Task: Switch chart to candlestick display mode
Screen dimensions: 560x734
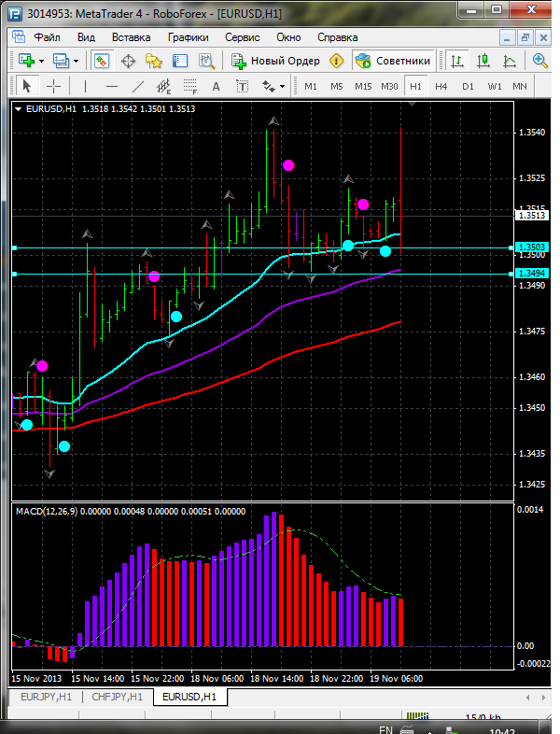Action: [x=483, y=61]
